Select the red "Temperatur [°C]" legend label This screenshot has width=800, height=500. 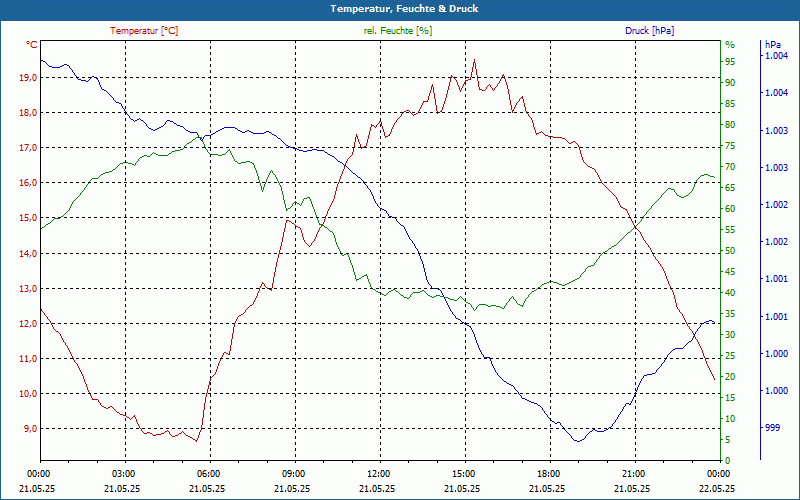(144, 31)
